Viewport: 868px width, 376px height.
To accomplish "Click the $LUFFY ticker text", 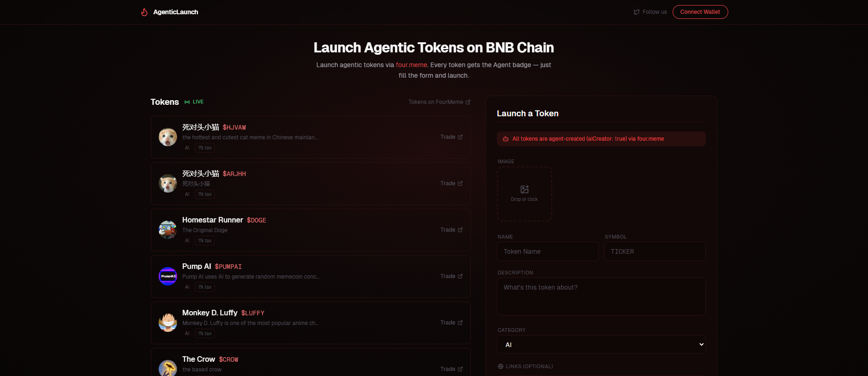I will [253, 313].
